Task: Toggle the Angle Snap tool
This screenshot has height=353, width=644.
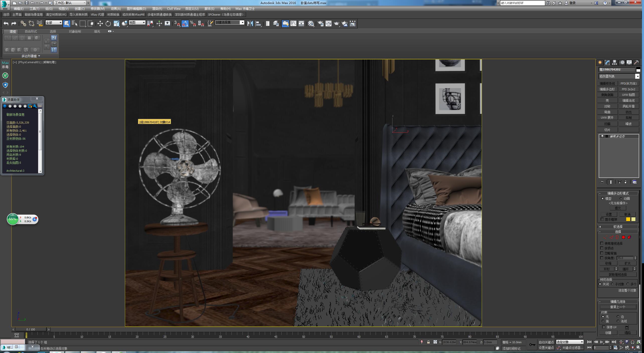Action: (x=185, y=24)
